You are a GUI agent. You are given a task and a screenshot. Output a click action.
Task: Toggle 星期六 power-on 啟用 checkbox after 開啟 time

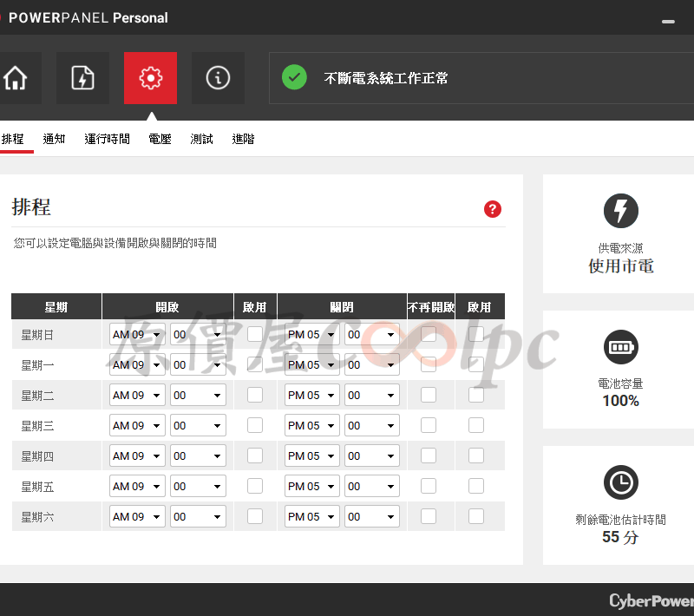(x=255, y=516)
